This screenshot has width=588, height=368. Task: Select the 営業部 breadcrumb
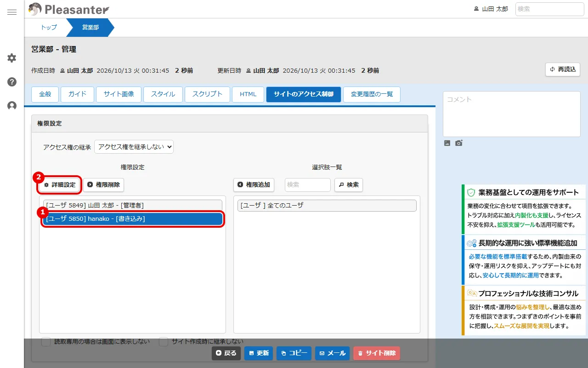(x=90, y=28)
